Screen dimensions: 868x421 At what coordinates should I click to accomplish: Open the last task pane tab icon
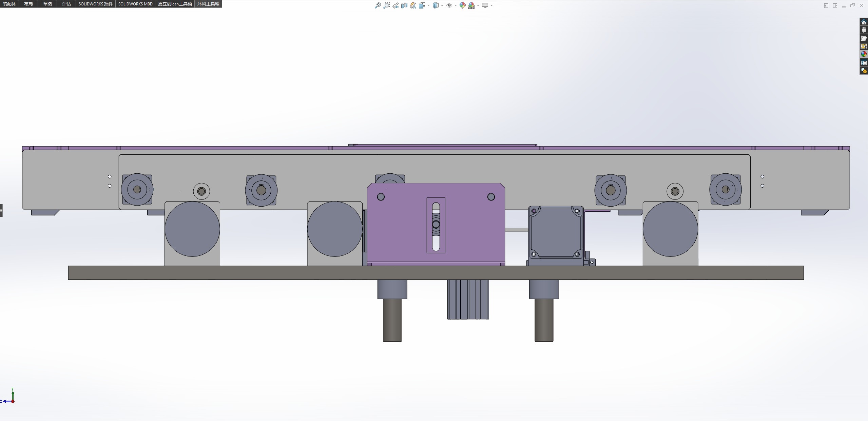pos(864,71)
